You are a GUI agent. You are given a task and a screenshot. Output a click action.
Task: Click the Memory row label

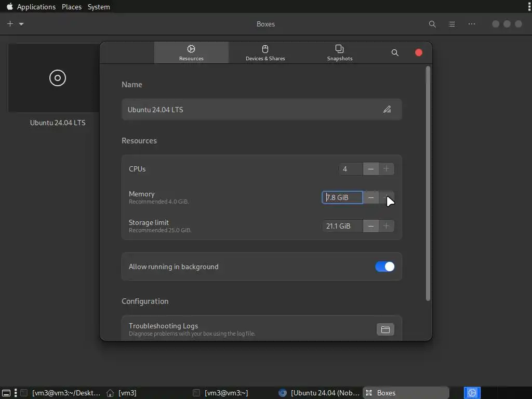(x=141, y=194)
